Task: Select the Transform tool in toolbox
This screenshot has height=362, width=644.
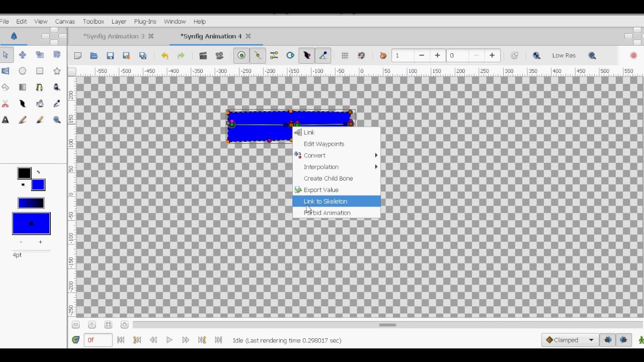Action: [6, 55]
